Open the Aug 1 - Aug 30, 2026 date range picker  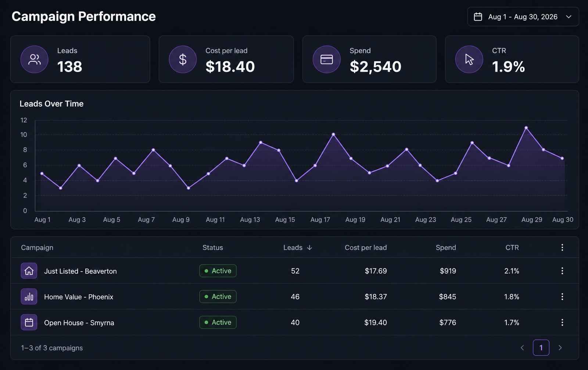(523, 17)
